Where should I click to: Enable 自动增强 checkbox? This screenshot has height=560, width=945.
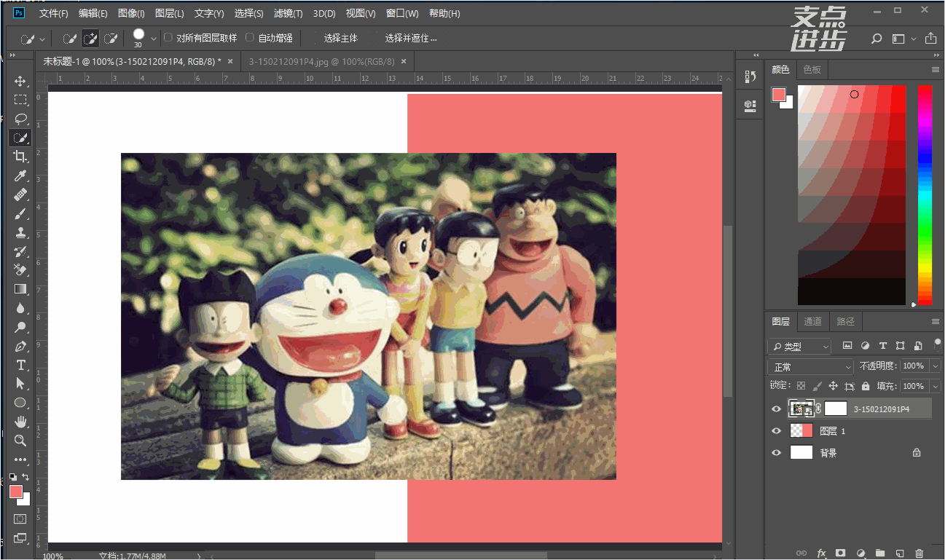click(250, 37)
